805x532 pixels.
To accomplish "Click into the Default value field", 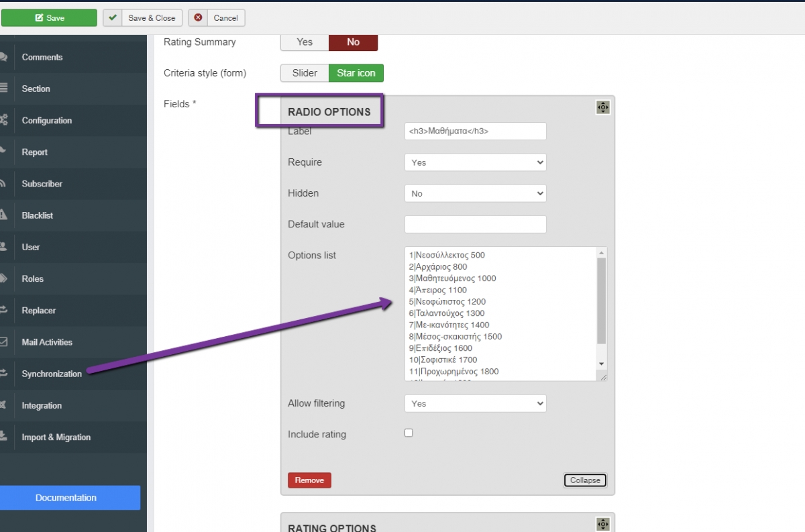I will 475,224.
